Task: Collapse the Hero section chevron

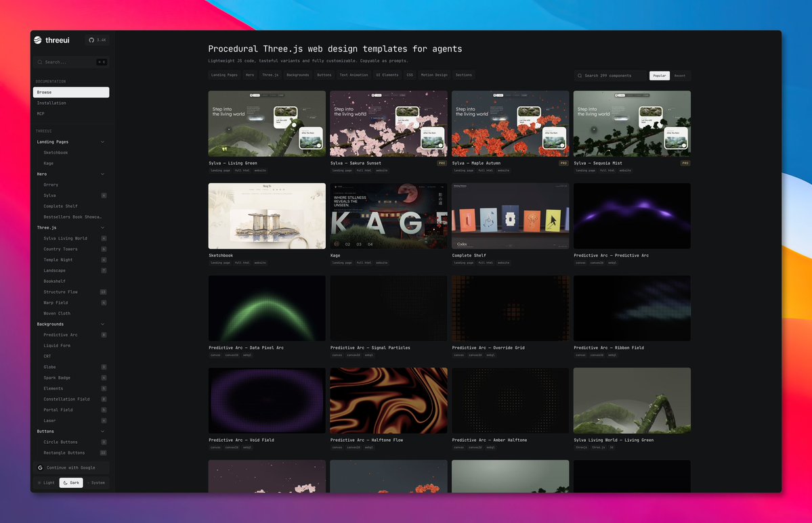Action: [x=102, y=174]
